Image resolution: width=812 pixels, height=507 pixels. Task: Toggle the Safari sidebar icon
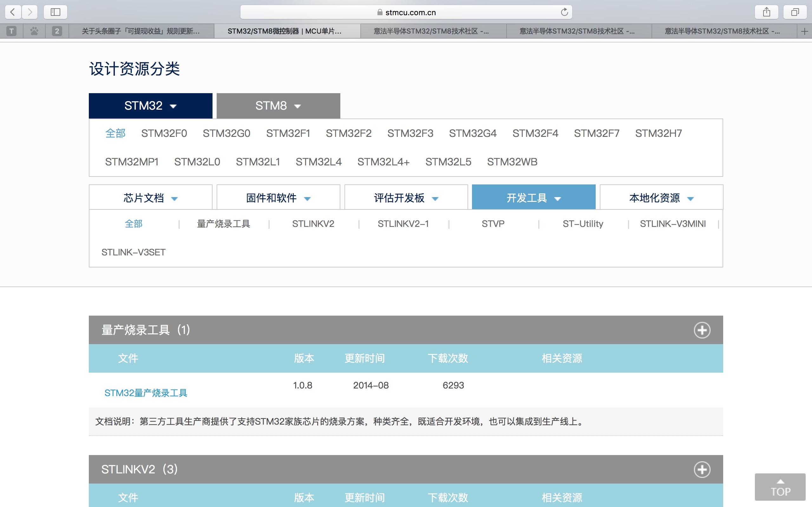pyautogui.click(x=56, y=12)
